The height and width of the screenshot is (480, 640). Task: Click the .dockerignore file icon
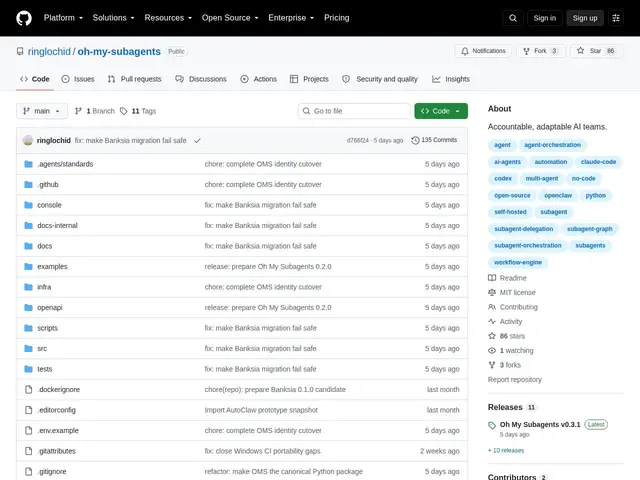click(28, 389)
